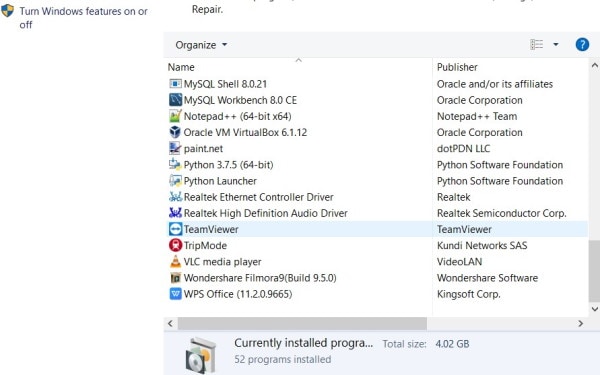
Task: Click the Notepad++ program icon
Action: pos(175,116)
